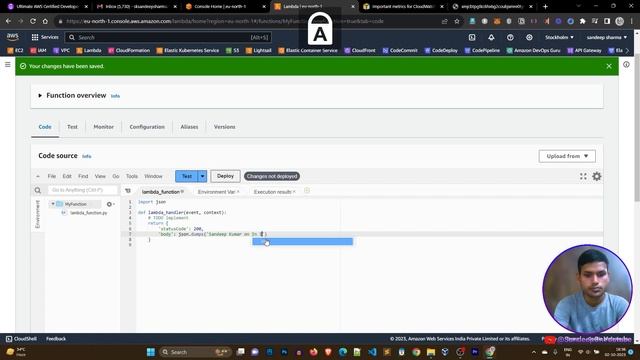Open the editor File menu
This screenshot has width=640, height=360.
[52, 176]
